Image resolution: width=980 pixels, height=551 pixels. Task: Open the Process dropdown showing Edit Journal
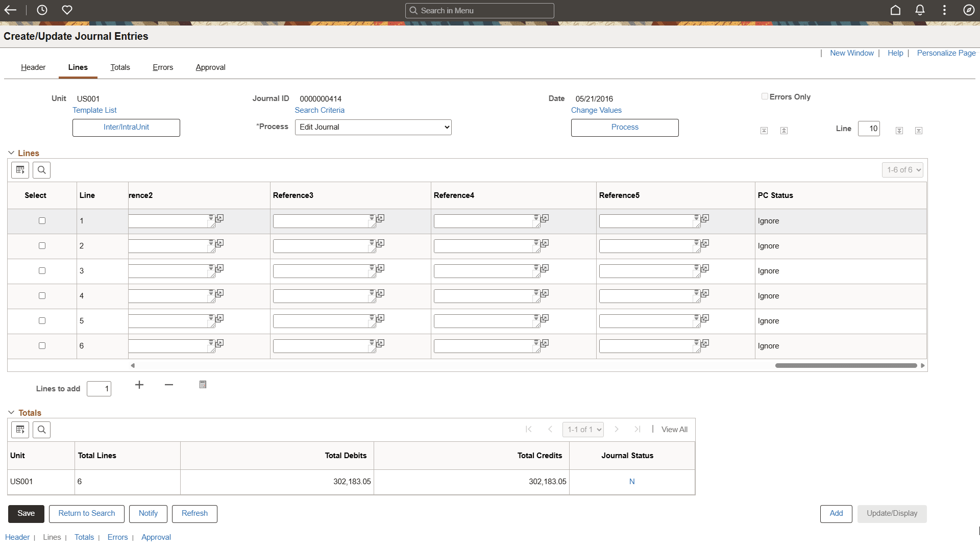(373, 127)
